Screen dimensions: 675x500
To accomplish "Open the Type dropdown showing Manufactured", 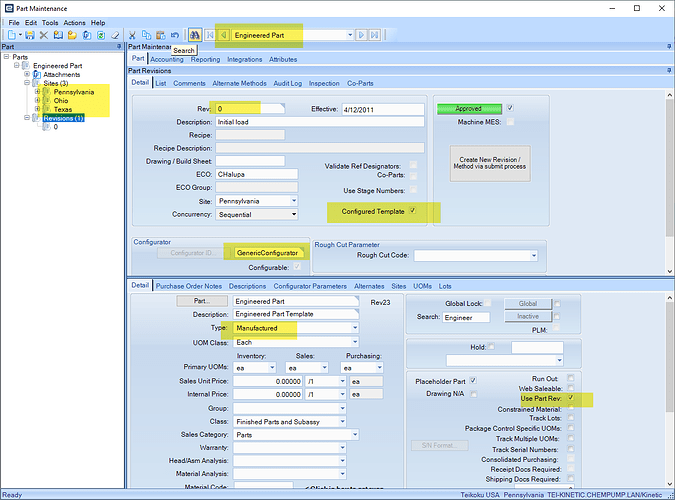I will [x=355, y=328].
